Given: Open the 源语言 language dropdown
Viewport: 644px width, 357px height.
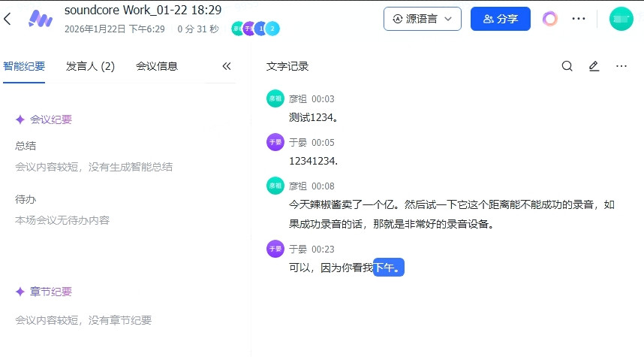Looking at the screenshot, I should [x=422, y=19].
